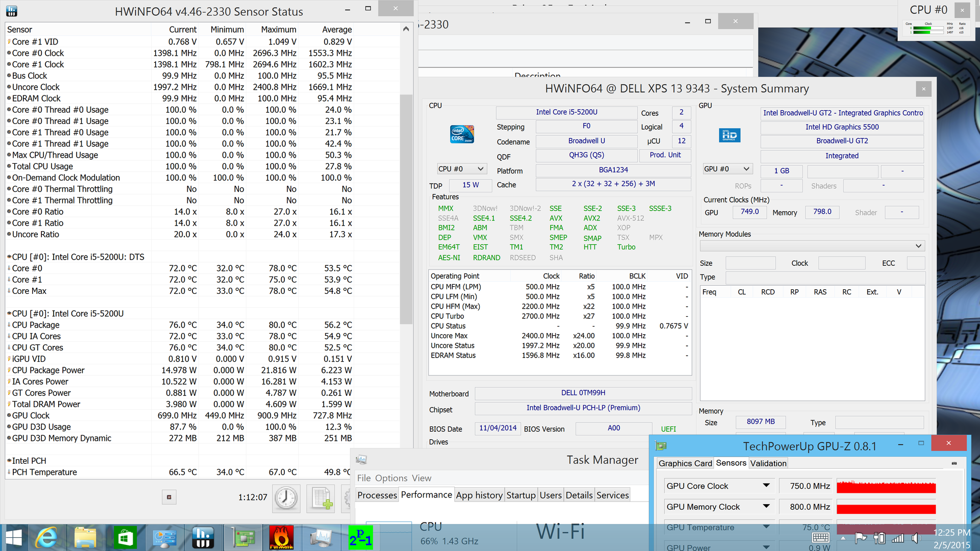Open Options menu in Task Manager
This screenshot has width=980, height=551.
[391, 478]
